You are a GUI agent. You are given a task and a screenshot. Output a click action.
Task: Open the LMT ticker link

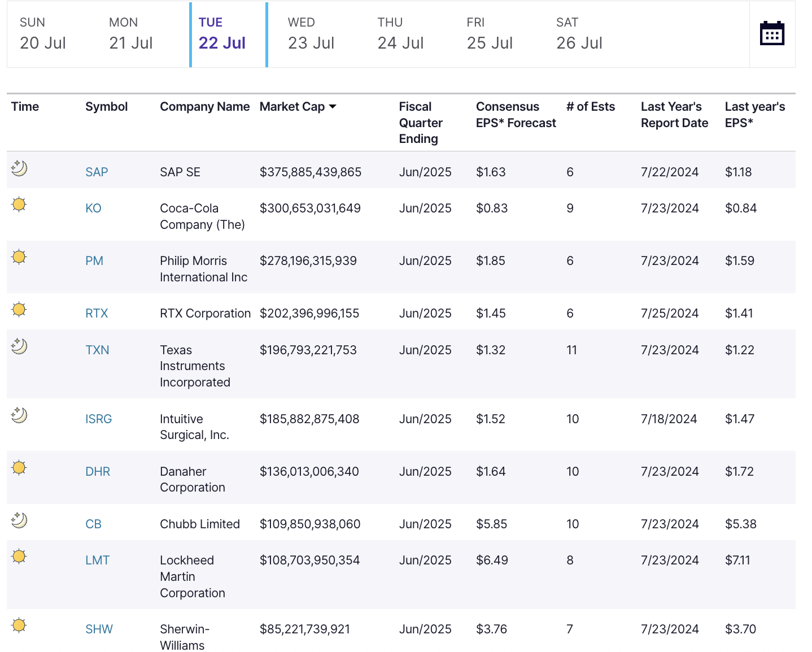(97, 560)
